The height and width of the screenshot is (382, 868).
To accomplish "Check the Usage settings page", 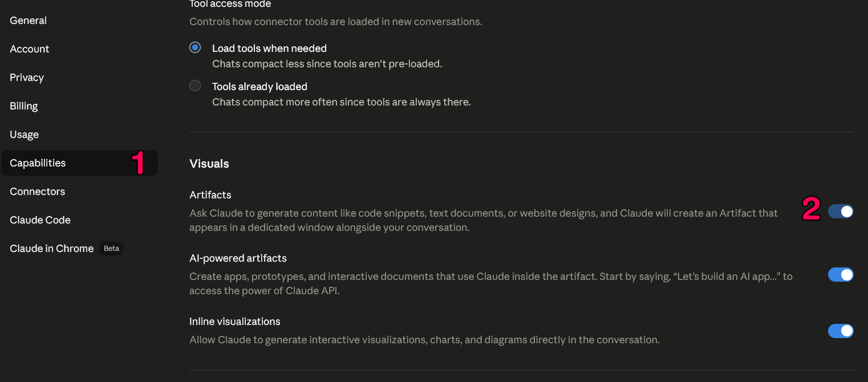I will click(24, 134).
